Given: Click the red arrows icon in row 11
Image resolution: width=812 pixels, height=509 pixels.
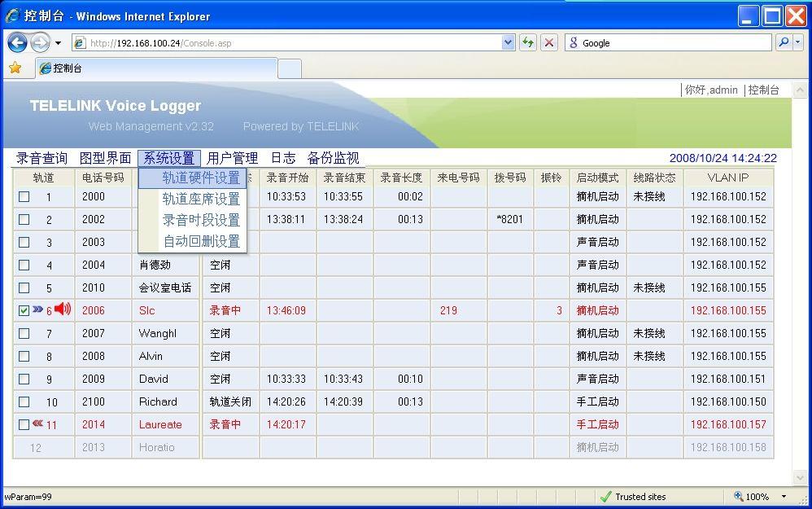Looking at the screenshot, I should [37, 423].
